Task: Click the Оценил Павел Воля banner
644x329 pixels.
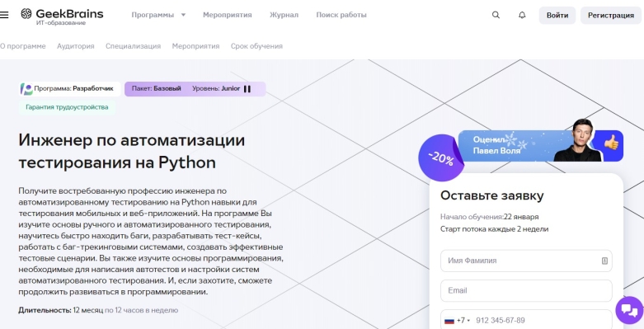Action: click(x=540, y=146)
